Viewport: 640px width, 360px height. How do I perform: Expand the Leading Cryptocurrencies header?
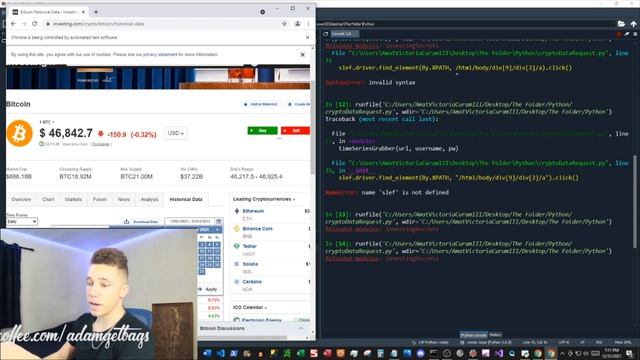(x=264, y=199)
